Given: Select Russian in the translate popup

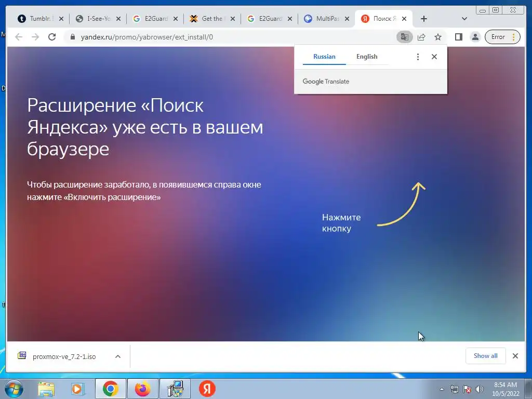Looking at the screenshot, I should click(x=324, y=57).
